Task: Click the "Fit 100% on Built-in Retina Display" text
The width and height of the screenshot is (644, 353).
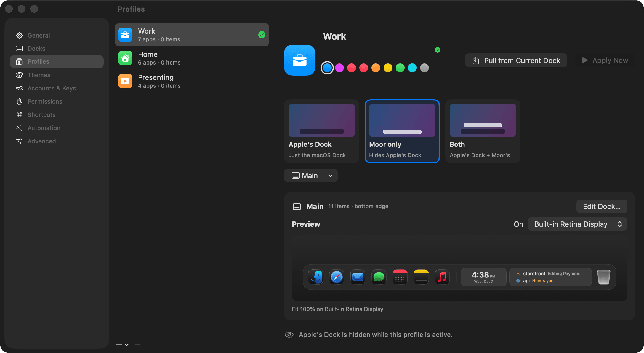Action: tap(338, 309)
